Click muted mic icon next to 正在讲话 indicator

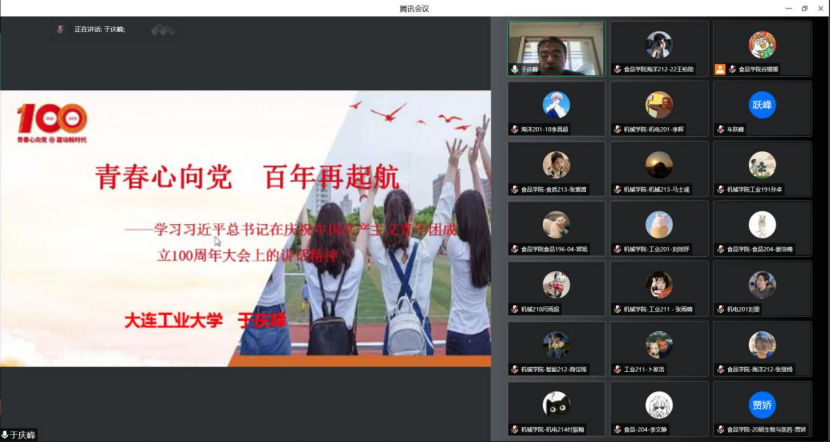[x=61, y=30]
